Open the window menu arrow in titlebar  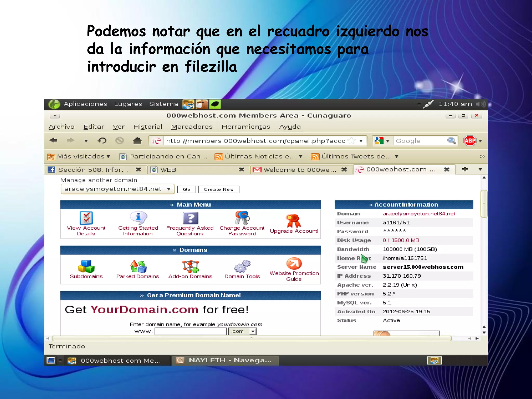(x=55, y=116)
